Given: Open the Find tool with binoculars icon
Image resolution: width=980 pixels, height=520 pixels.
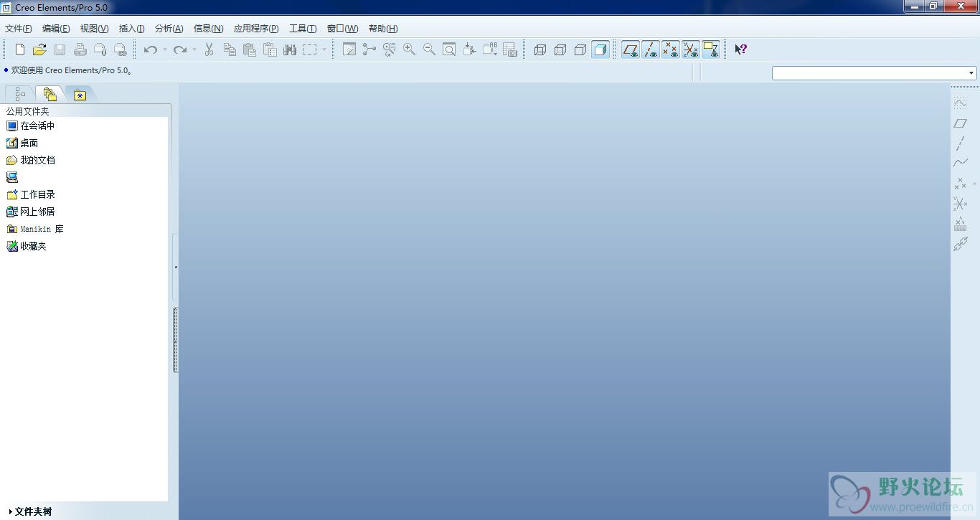Looking at the screenshot, I should tap(290, 49).
